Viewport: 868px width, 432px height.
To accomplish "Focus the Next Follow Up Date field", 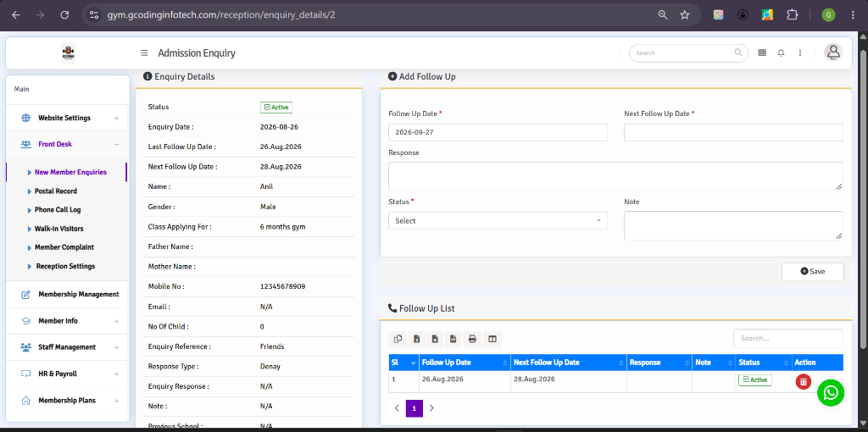I will [x=733, y=133].
